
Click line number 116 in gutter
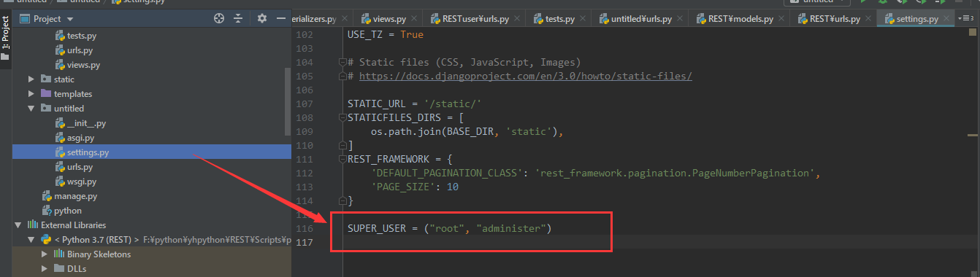tap(305, 228)
